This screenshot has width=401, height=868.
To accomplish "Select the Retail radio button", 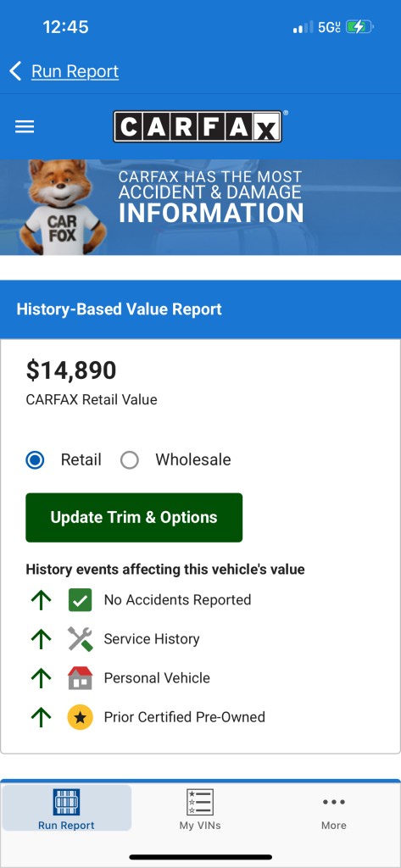I will click(x=35, y=459).
